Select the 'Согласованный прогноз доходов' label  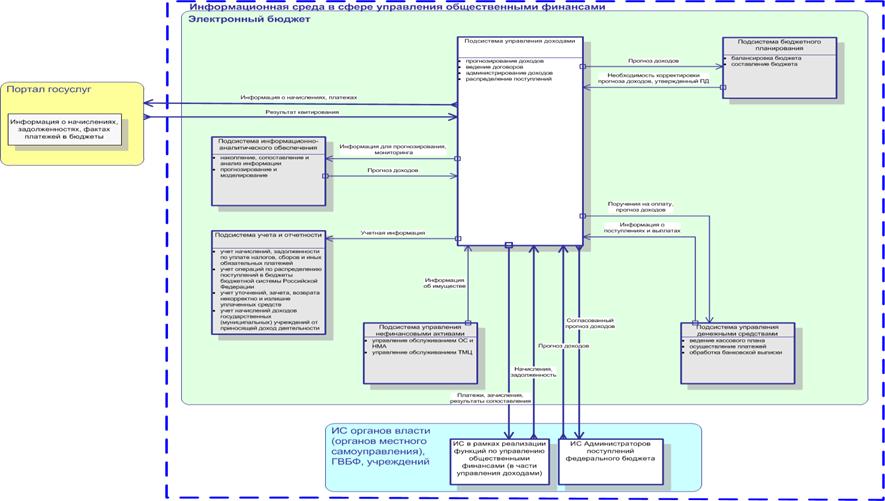click(x=590, y=322)
